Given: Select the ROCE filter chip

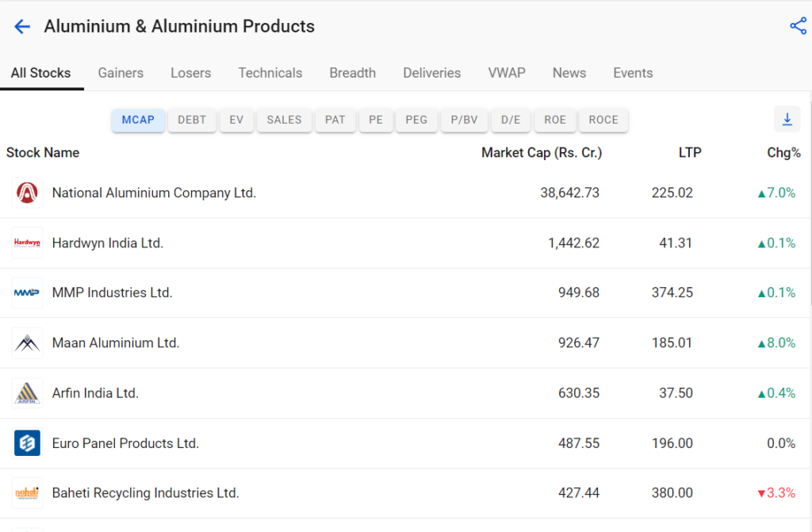Looking at the screenshot, I should (603, 121).
